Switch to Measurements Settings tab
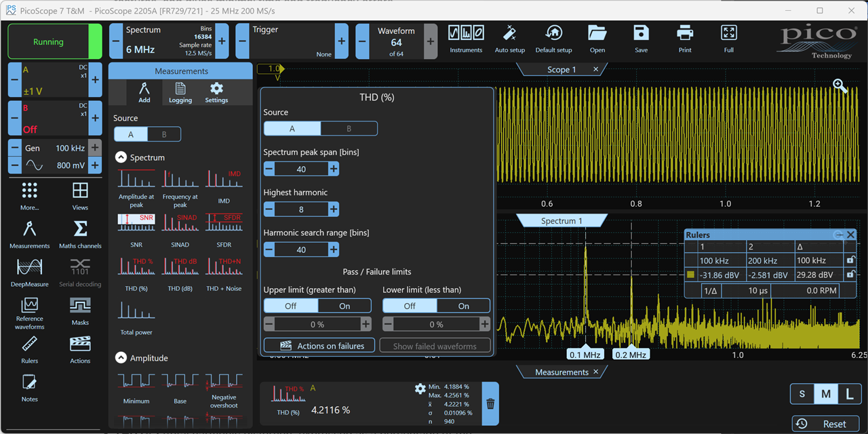868x434 pixels. (216, 92)
